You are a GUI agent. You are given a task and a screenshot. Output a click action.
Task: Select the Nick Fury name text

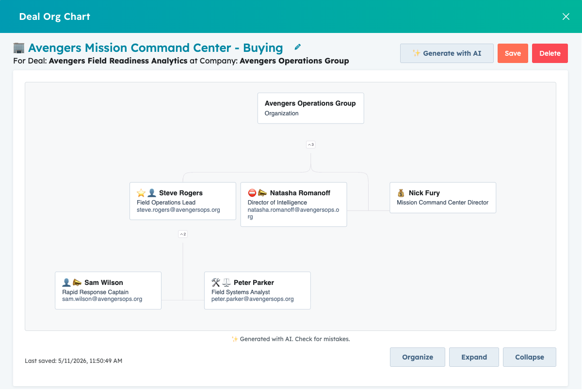(x=424, y=193)
